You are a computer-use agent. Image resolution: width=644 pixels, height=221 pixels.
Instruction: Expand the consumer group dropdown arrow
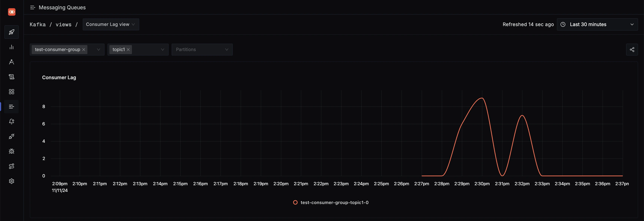coord(99,50)
